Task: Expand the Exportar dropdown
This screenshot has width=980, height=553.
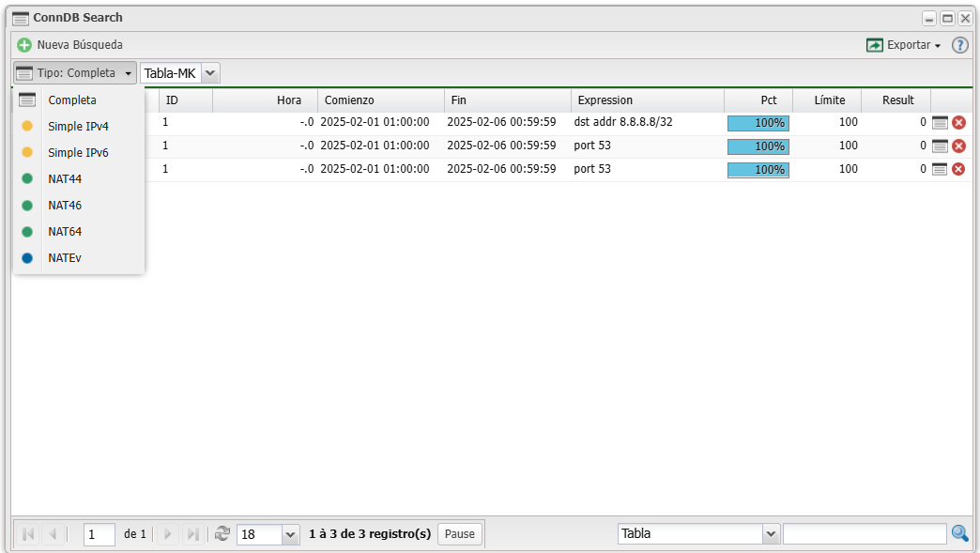Action: [x=903, y=45]
